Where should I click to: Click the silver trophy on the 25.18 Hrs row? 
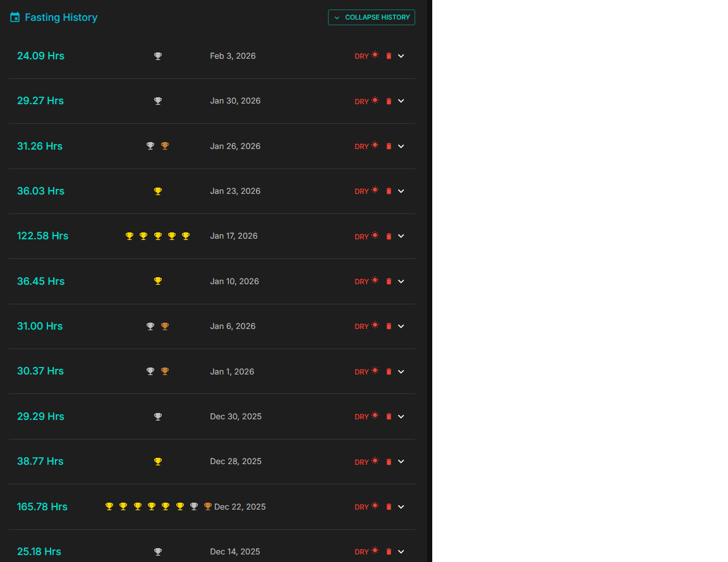click(x=158, y=552)
